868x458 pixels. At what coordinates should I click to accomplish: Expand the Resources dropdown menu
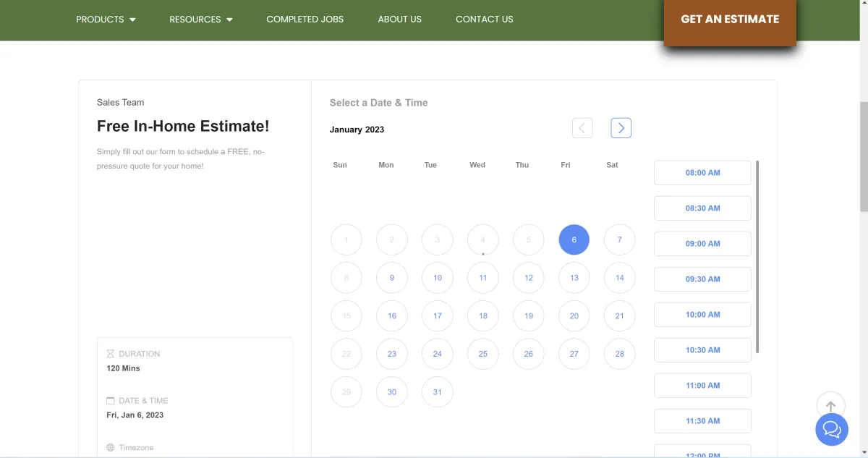(201, 20)
